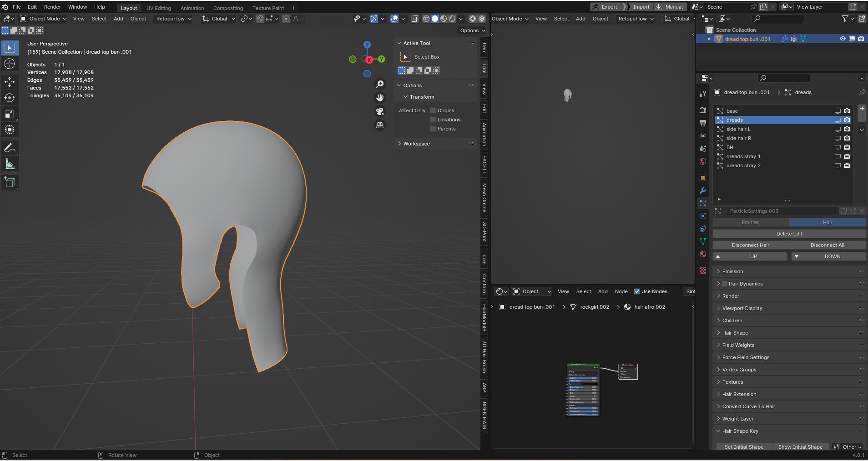Enable Affect Only Origins checkbox
The image size is (868, 461).
[433, 110]
